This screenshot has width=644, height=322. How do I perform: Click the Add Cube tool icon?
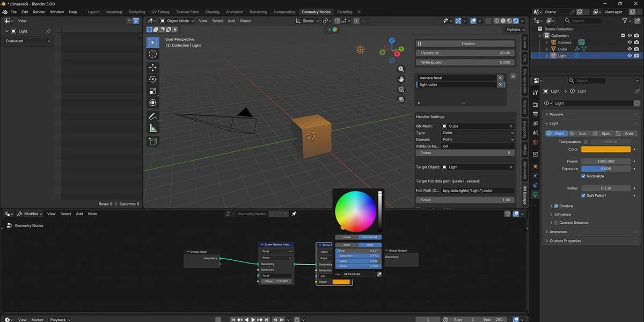(153, 142)
